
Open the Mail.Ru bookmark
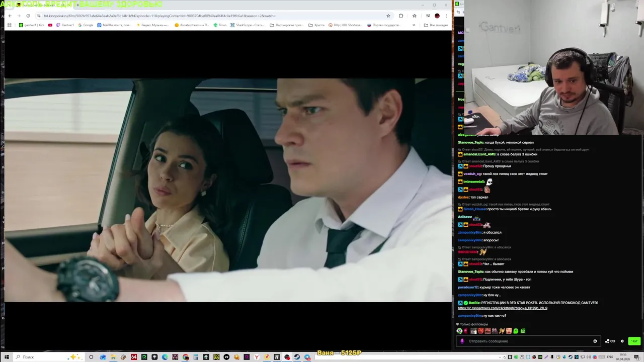114,25
